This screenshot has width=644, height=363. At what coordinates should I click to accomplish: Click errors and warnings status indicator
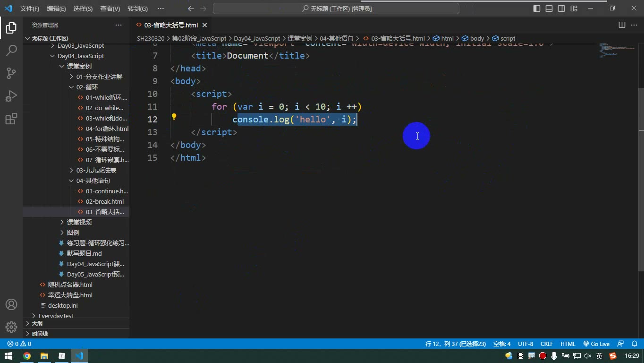pos(19,344)
